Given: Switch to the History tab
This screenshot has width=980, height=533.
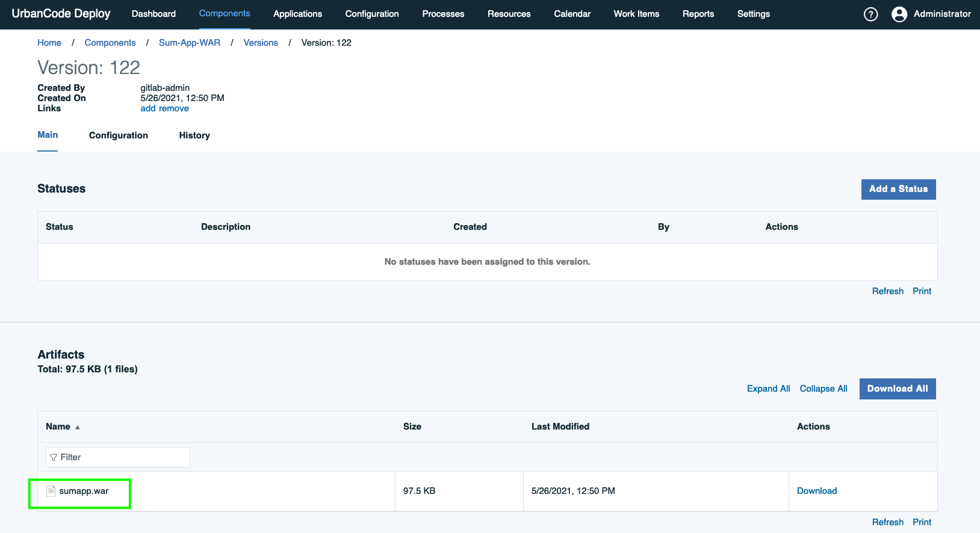Looking at the screenshot, I should click(x=194, y=135).
